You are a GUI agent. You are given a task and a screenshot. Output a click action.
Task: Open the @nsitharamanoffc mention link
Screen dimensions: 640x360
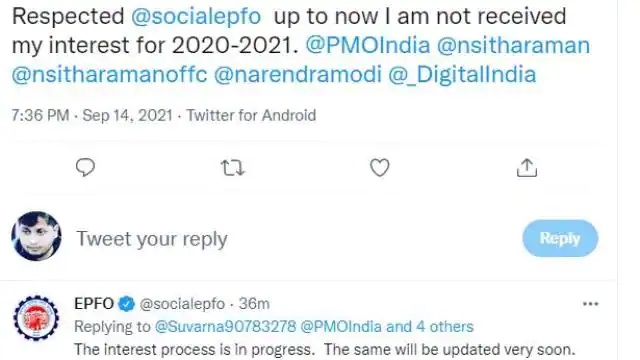tap(109, 75)
